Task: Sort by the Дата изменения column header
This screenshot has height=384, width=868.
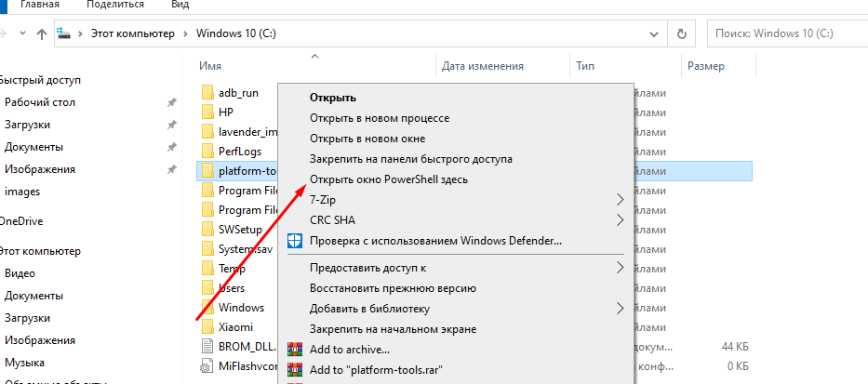Action: [483, 66]
